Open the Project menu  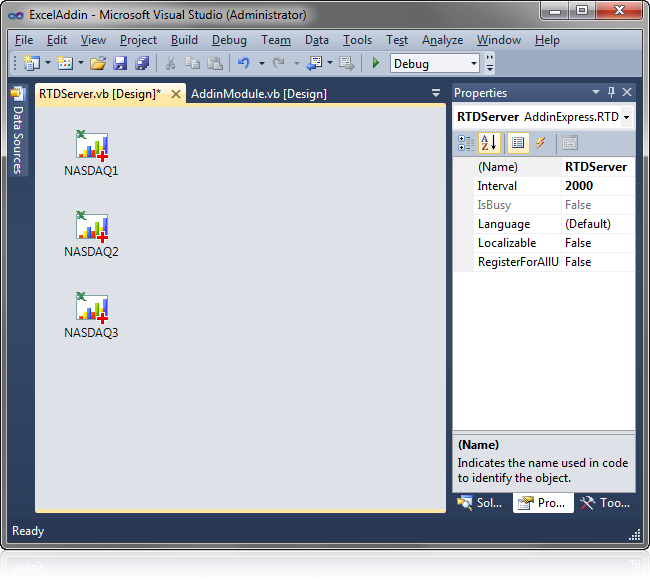[x=138, y=40]
